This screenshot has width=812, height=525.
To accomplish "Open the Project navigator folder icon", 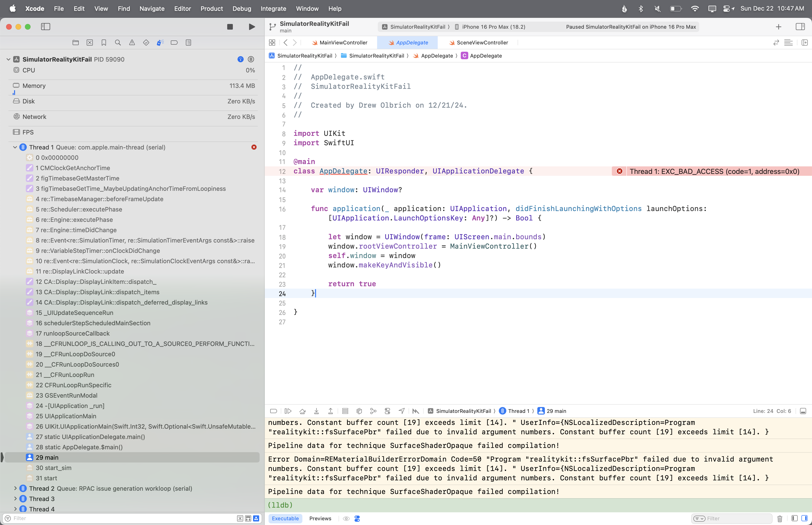I will tap(76, 43).
